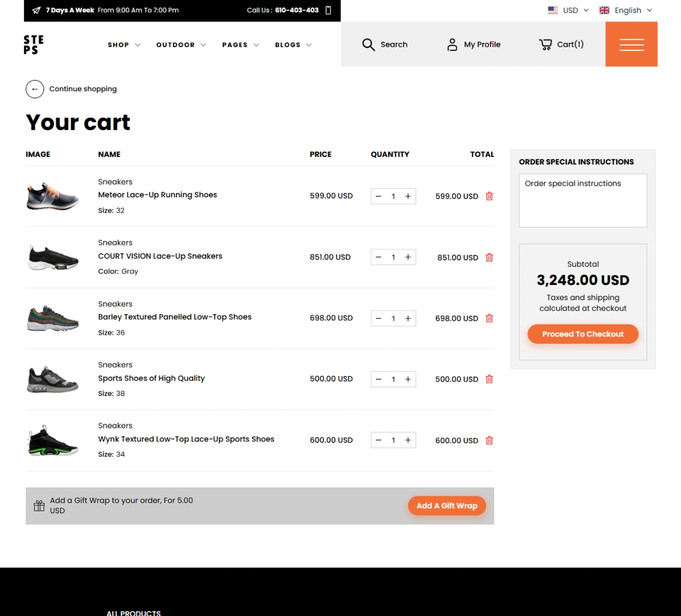Decrease quantity of Sports Shoes of High Quality
Image resolution: width=681 pixels, height=616 pixels.
(378, 380)
